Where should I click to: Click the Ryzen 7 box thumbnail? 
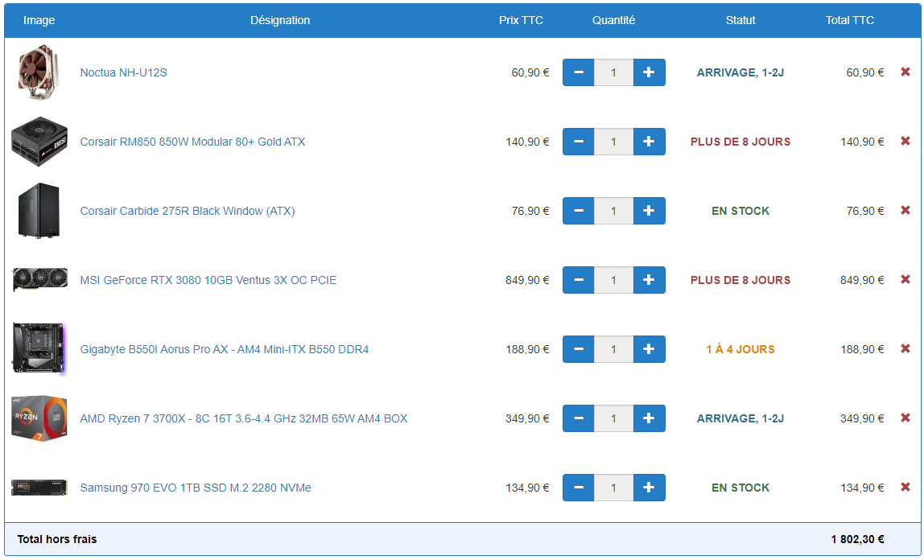[39, 418]
